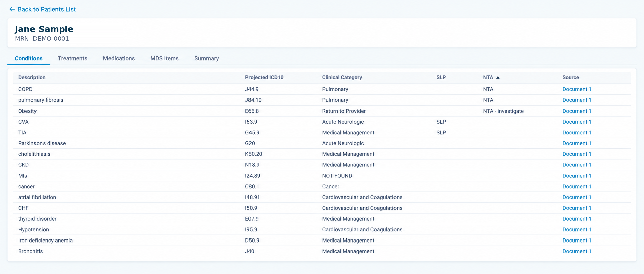The width and height of the screenshot is (644, 274).
Task: Click the 'Cancer' clinical category cell
Action: 331,187
